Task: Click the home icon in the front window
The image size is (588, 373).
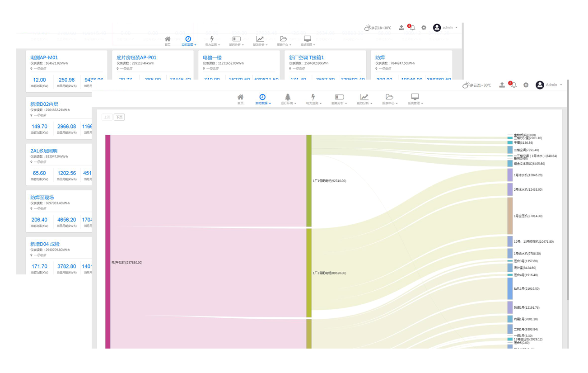Action: (x=240, y=97)
